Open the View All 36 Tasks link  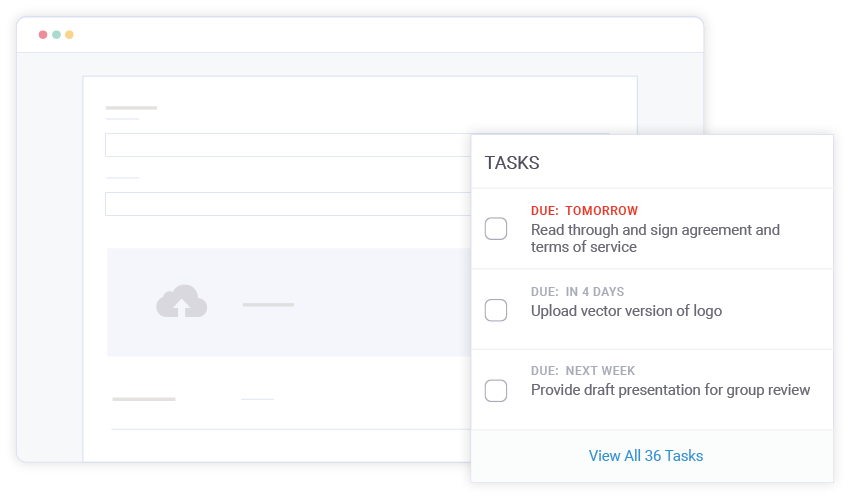coord(646,456)
